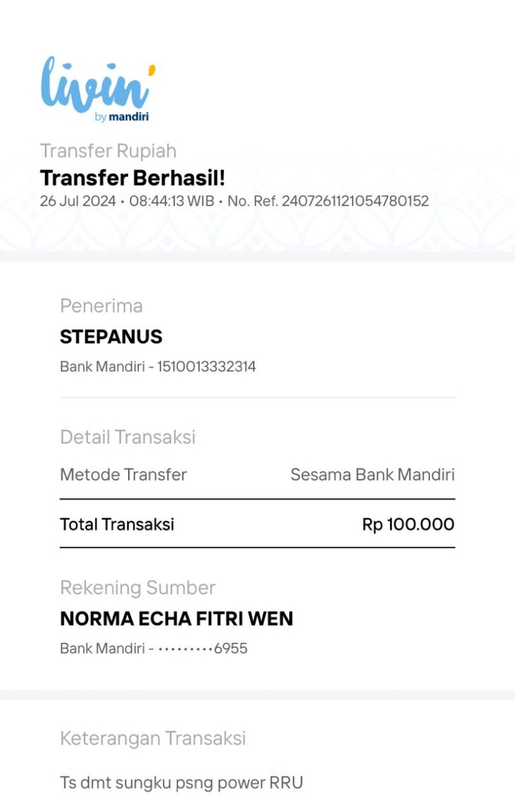
Task: Tap the Detail Transaksi heading
Action: [127, 437]
